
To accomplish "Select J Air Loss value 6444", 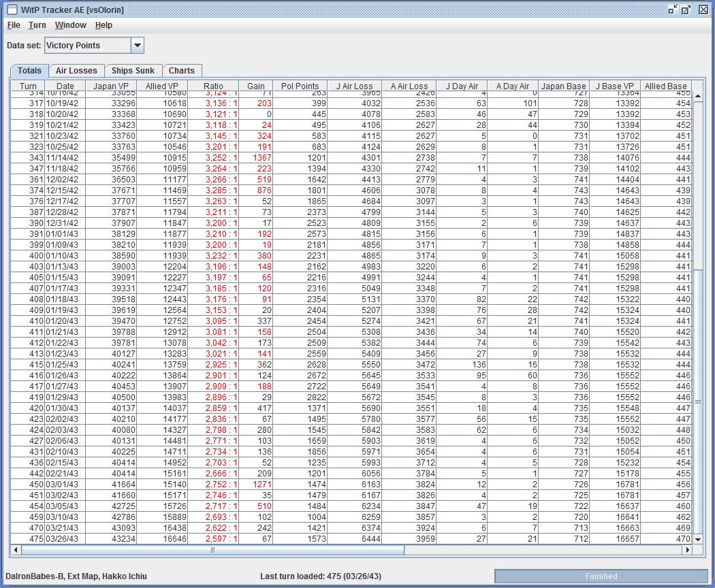I will (x=354, y=539).
